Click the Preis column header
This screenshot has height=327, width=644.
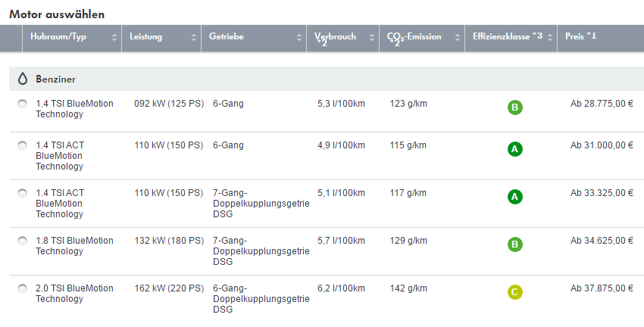coord(581,37)
